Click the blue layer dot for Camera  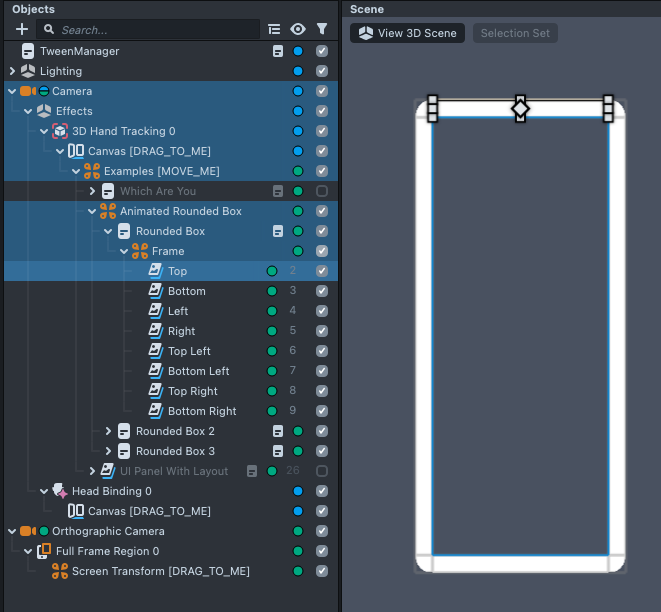(x=298, y=91)
